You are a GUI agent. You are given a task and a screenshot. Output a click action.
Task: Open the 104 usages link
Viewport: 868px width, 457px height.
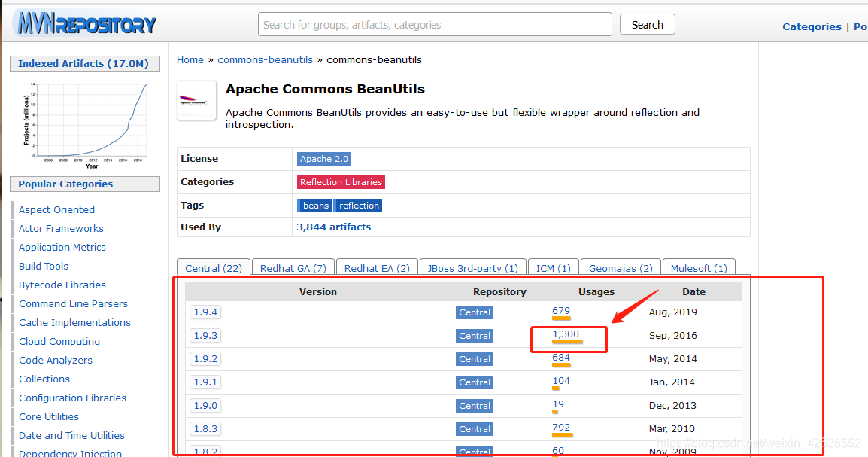(561, 380)
